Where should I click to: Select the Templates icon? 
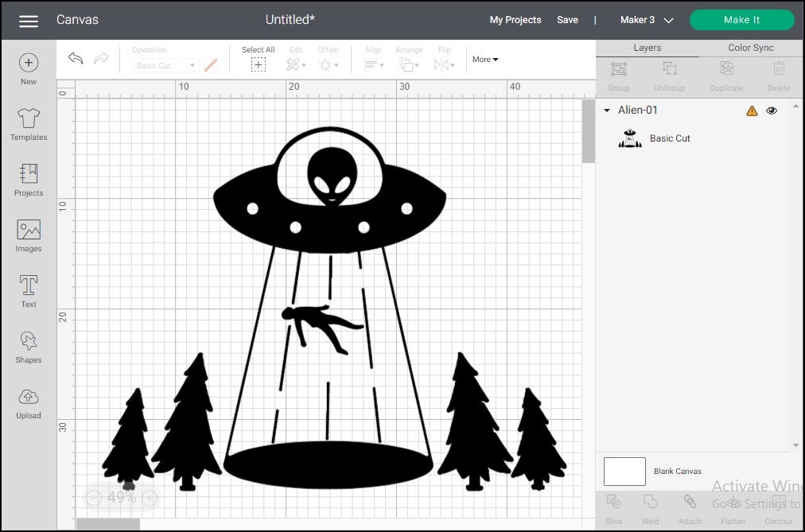tap(28, 121)
